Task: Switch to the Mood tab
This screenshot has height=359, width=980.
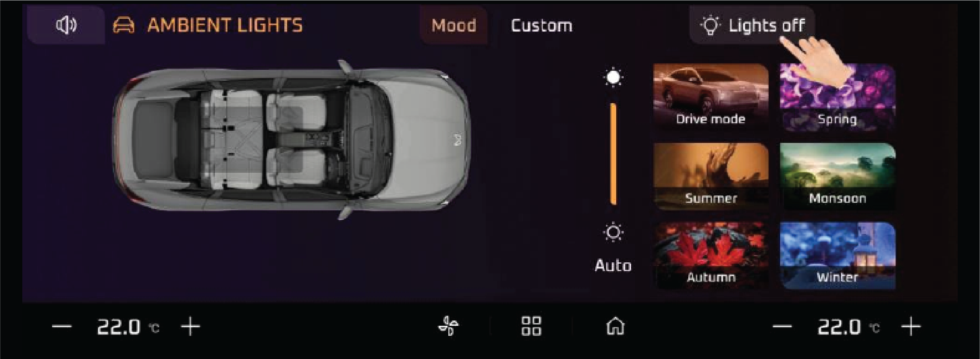Action: (x=453, y=25)
